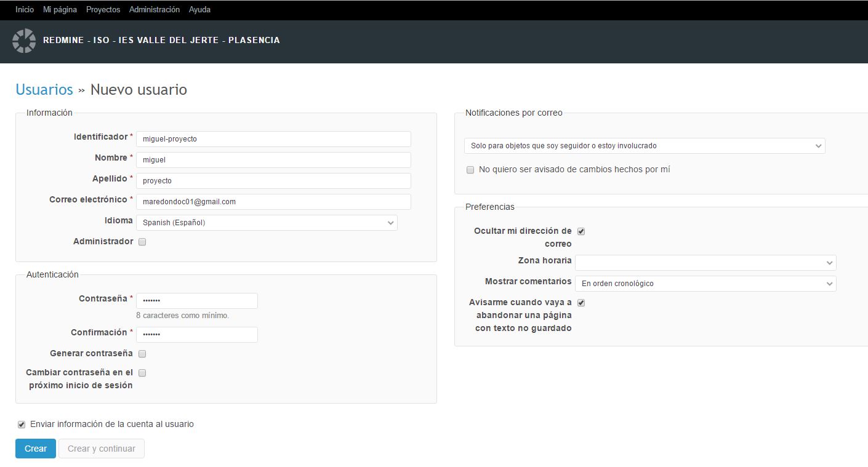
Task: Click the Ayuda help link
Action: pyautogui.click(x=199, y=10)
